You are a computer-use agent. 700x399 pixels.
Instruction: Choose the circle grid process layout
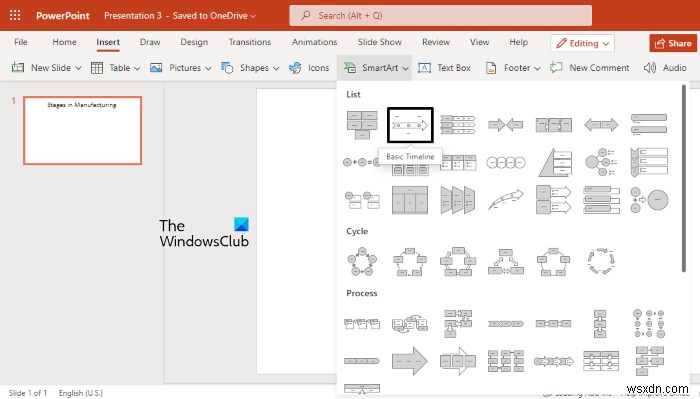pos(649,324)
